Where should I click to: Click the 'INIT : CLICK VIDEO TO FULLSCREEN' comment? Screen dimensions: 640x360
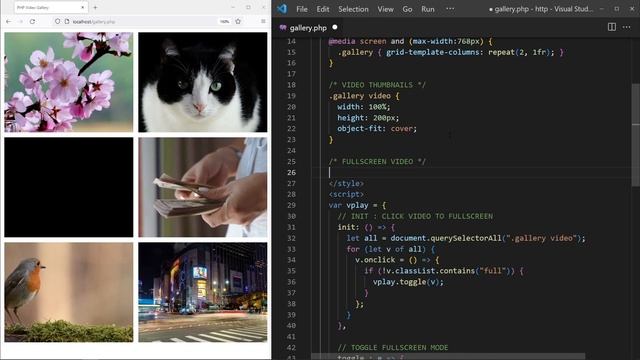tap(415, 216)
